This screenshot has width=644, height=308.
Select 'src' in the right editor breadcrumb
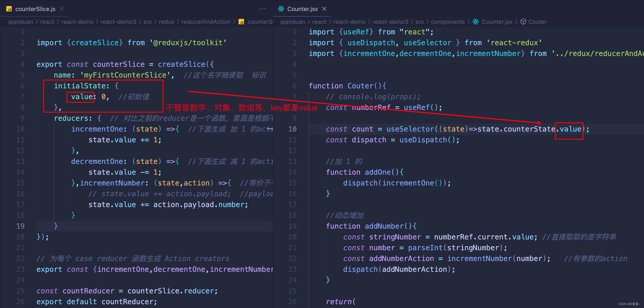coord(420,22)
